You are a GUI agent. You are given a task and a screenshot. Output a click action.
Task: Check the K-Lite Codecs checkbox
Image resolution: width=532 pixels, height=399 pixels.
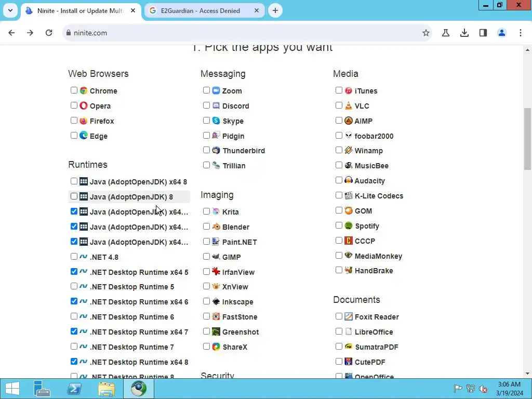pos(339,195)
